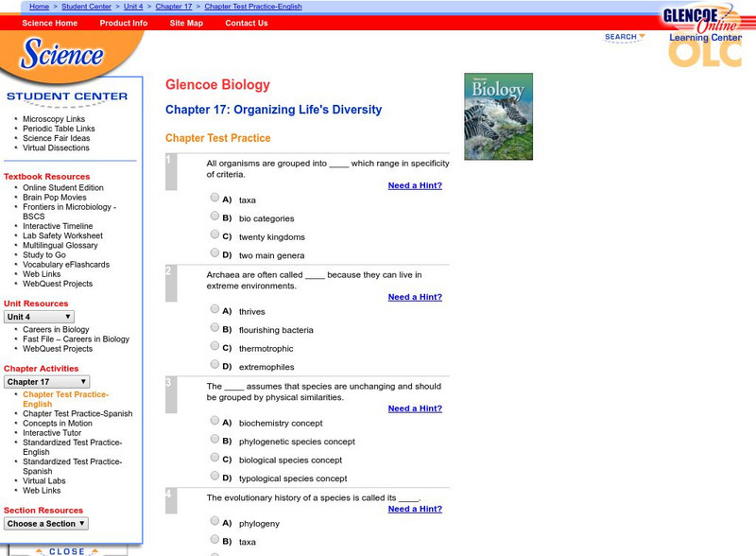This screenshot has width=756, height=556.
Task: Click Chapter Test Practice-English breadcrumb link
Action: pos(253,7)
